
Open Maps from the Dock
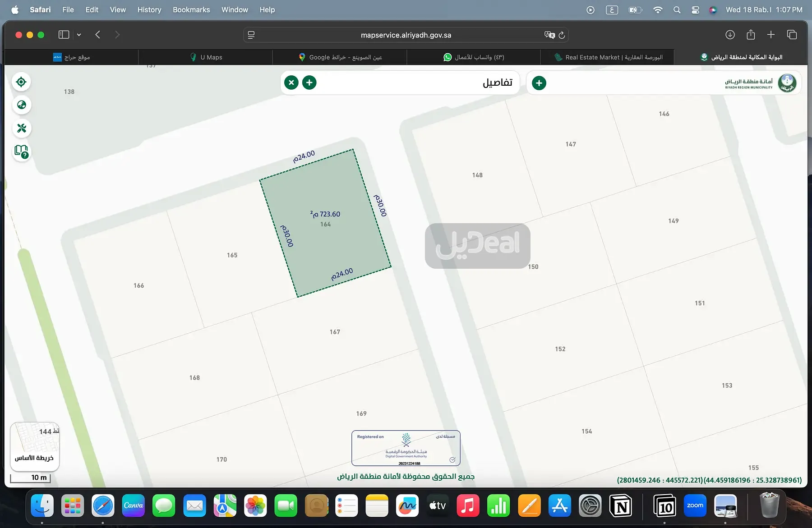coord(225,505)
